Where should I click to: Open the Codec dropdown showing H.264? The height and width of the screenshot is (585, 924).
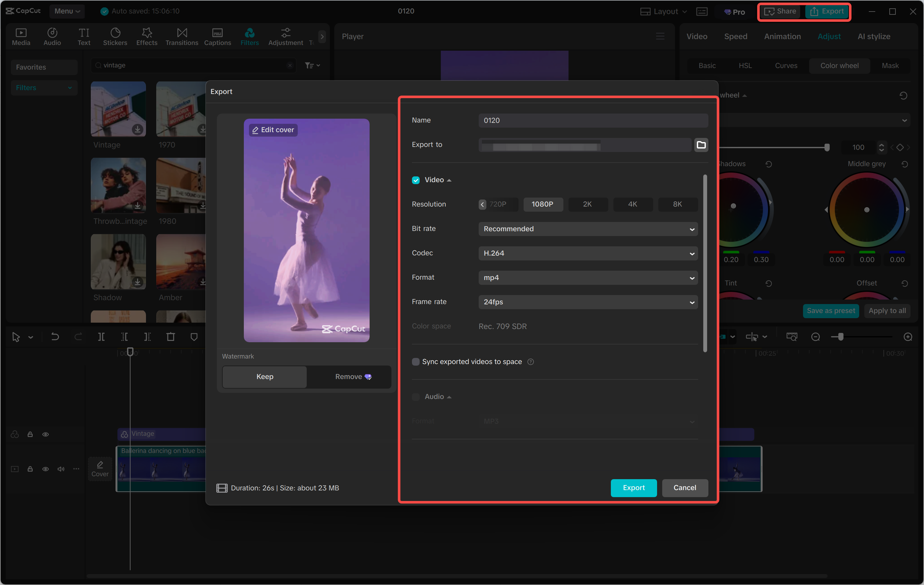point(588,253)
